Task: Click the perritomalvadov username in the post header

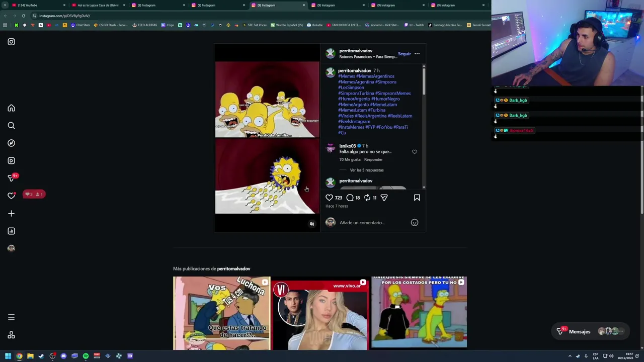Action: click(356, 51)
